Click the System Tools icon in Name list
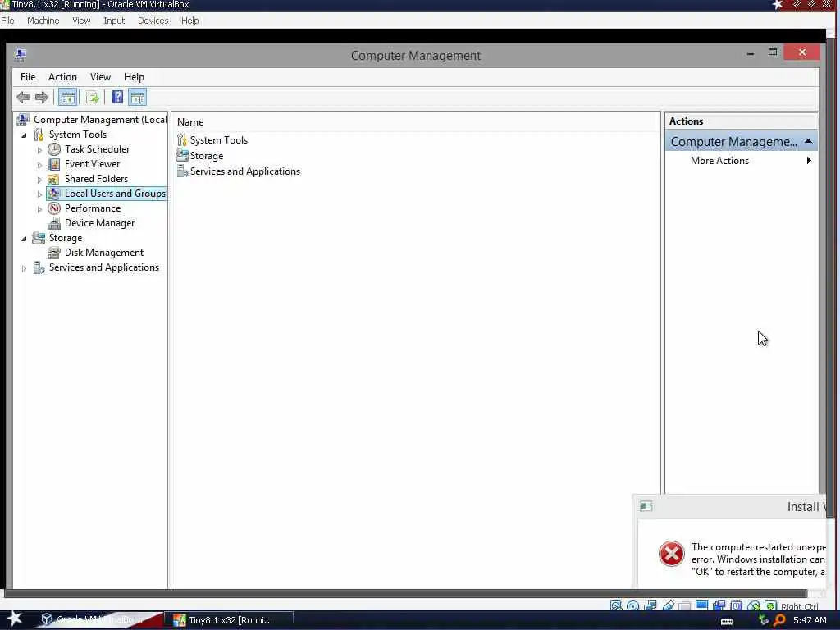Viewport: 840px width, 630px height. coord(182,139)
